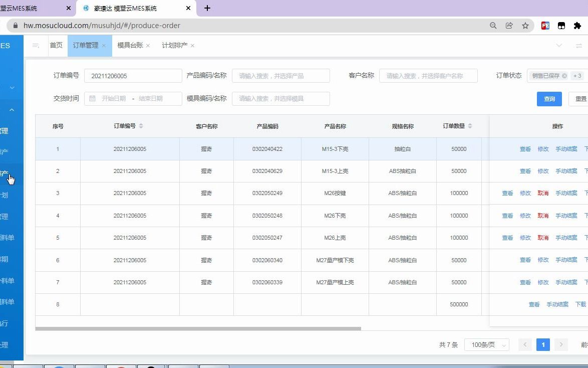Viewport: 588px width, 368px height.
Task: Open the 首页 tab
Action: pyautogui.click(x=56, y=45)
